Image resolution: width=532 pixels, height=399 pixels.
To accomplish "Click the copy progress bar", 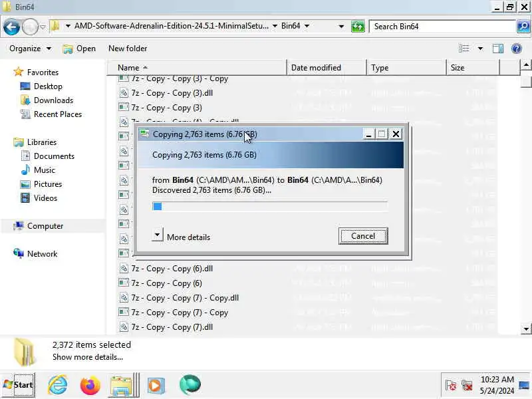I will pyautogui.click(x=270, y=206).
